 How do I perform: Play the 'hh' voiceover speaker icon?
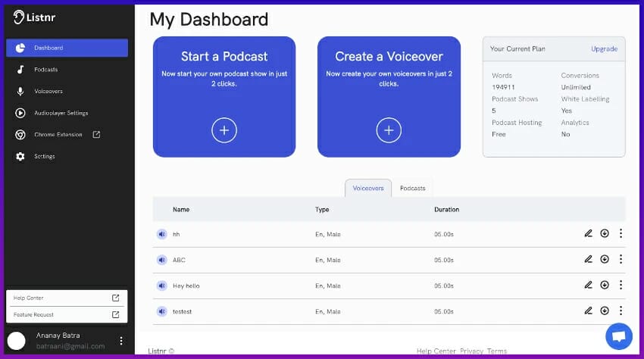point(161,234)
